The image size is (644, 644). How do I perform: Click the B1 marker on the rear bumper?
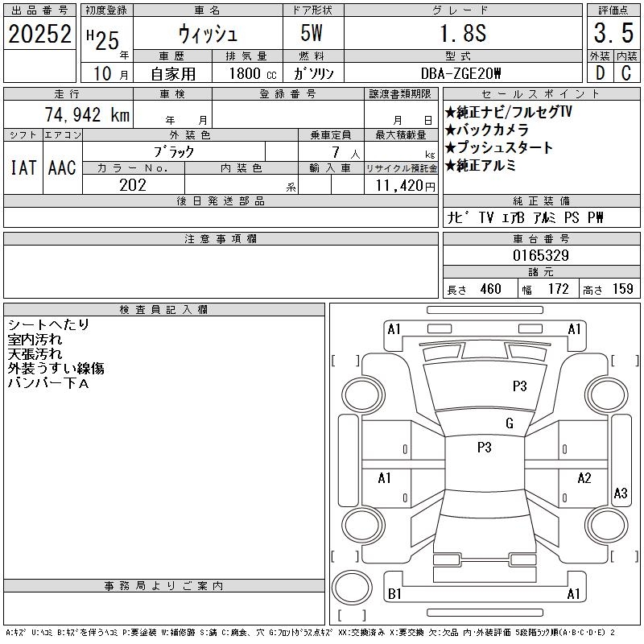(x=394, y=593)
